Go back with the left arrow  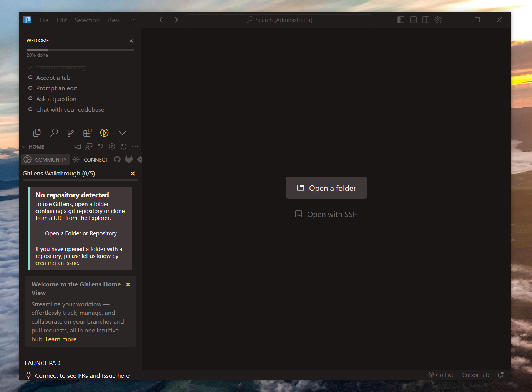tap(162, 20)
